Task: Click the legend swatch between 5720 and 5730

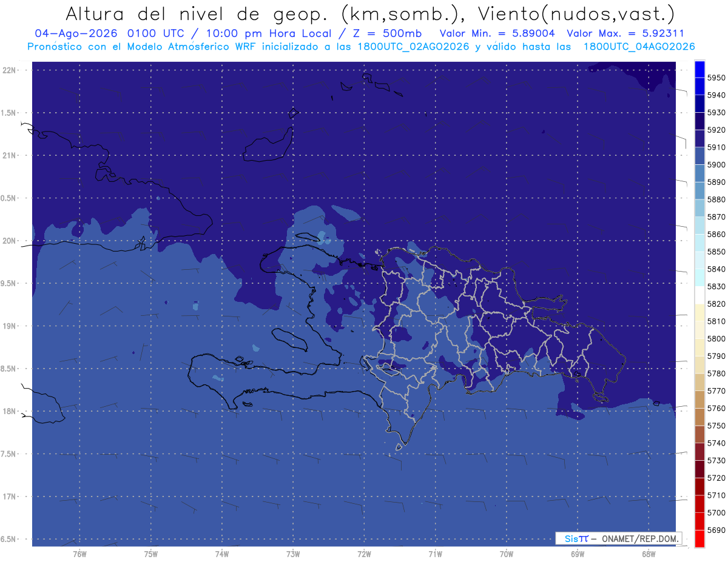Action: pyautogui.click(x=699, y=469)
